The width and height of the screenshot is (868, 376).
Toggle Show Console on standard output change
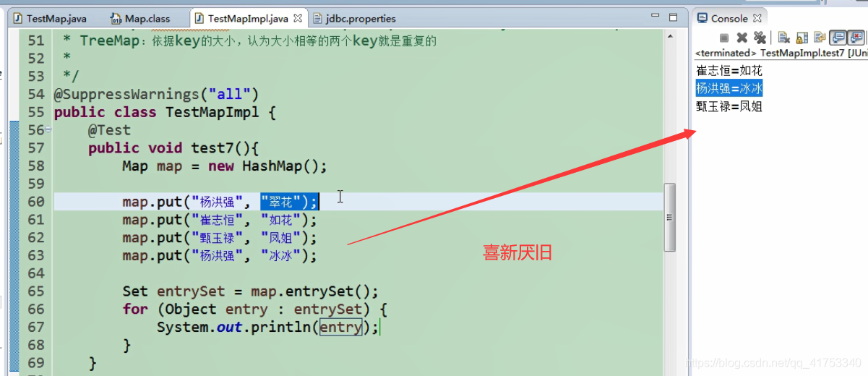coord(838,38)
